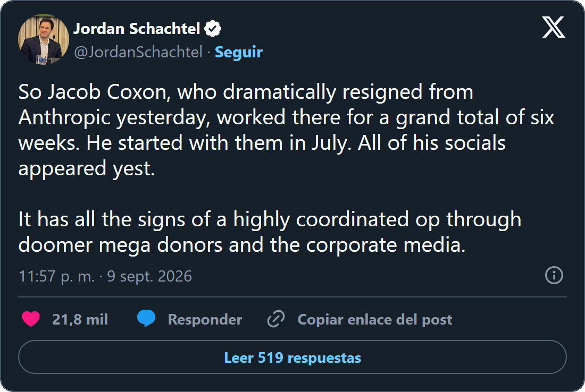Image resolution: width=585 pixels, height=392 pixels.
Task: Click the blue verified badge
Action: (213, 29)
